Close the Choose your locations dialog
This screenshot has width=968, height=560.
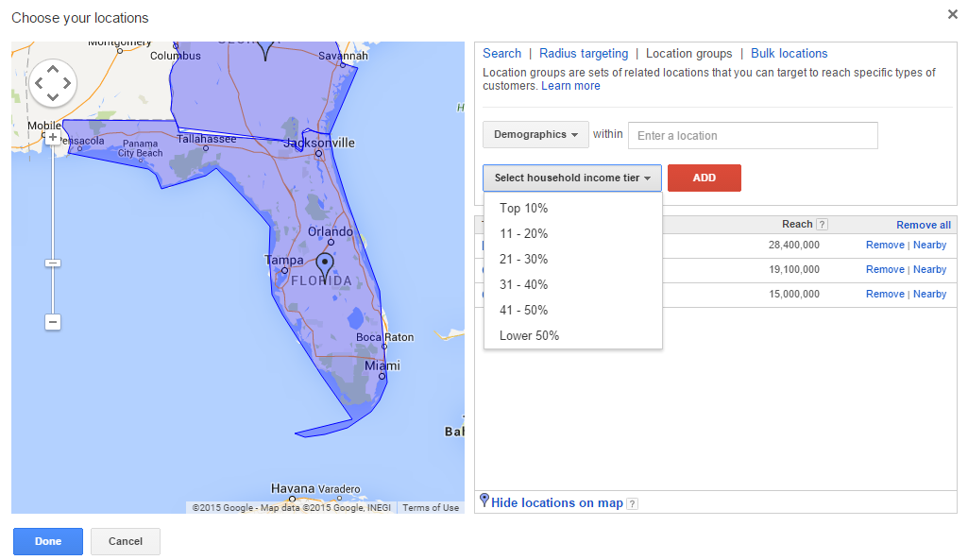953,14
